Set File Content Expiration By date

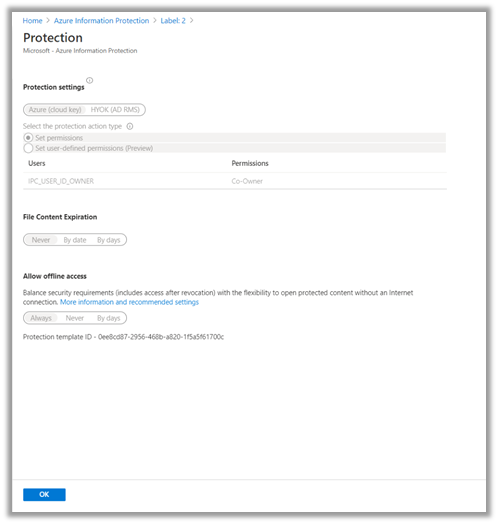tap(75, 240)
